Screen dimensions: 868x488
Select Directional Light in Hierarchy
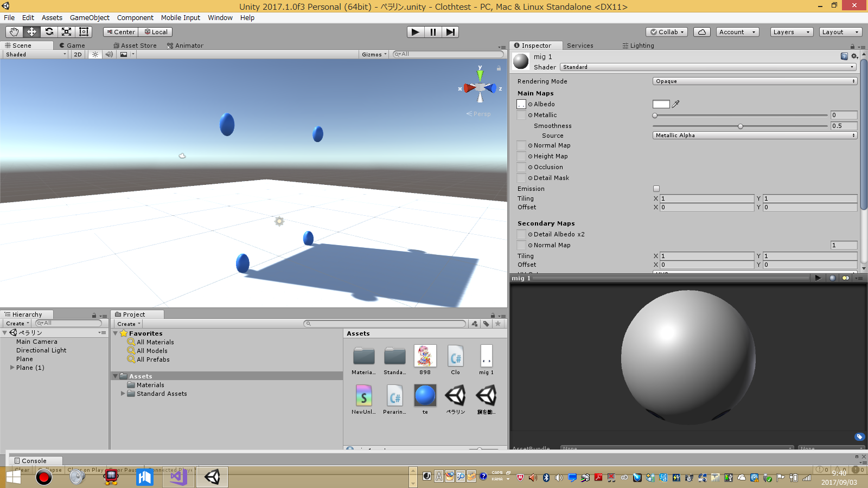tap(41, 350)
